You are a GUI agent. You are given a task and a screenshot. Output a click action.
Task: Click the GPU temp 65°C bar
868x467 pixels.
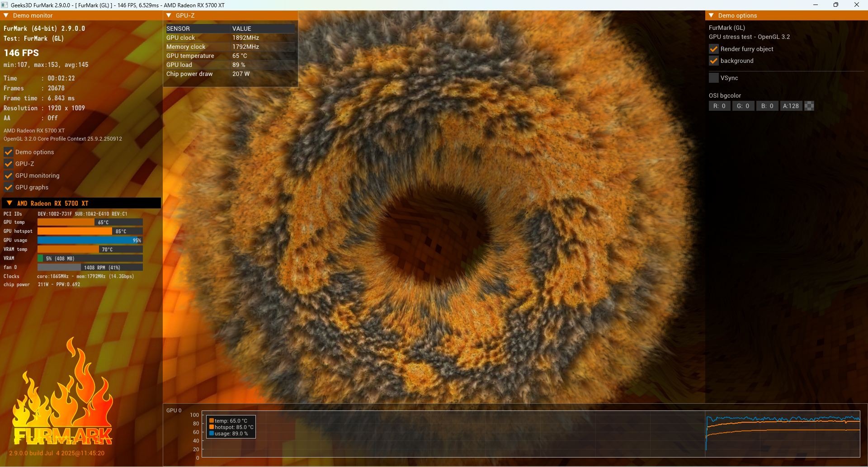tap(90, 222)
